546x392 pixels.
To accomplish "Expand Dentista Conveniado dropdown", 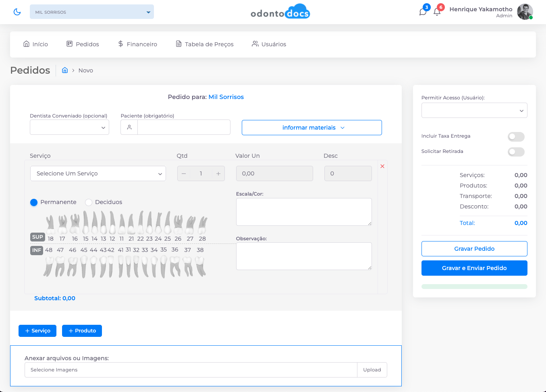I will click(69, 128).
